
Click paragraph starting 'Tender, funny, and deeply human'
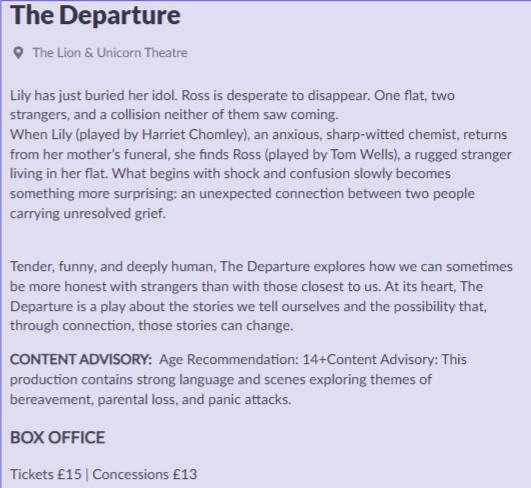[x=261, y=296]
